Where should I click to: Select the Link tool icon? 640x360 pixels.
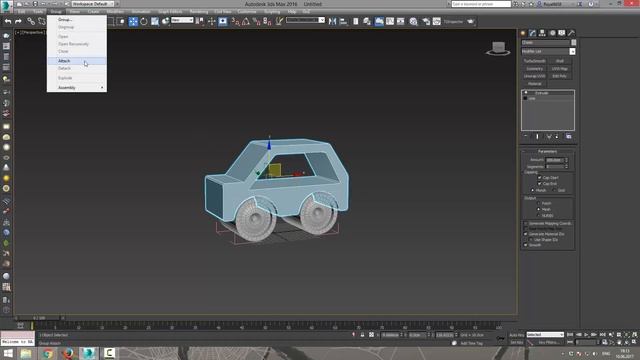(31, 21)
